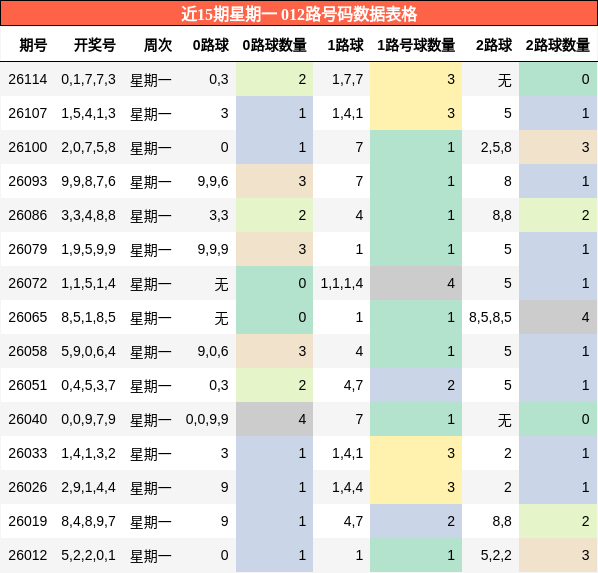This screenshot has height=573, width=598.
Task: Click 0路球 value 9,0,6 in row 26058
Action: [213, 351]
